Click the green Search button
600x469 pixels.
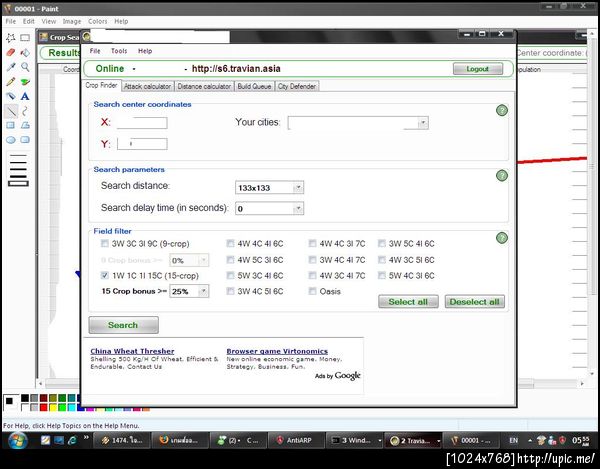coord(123,325)
